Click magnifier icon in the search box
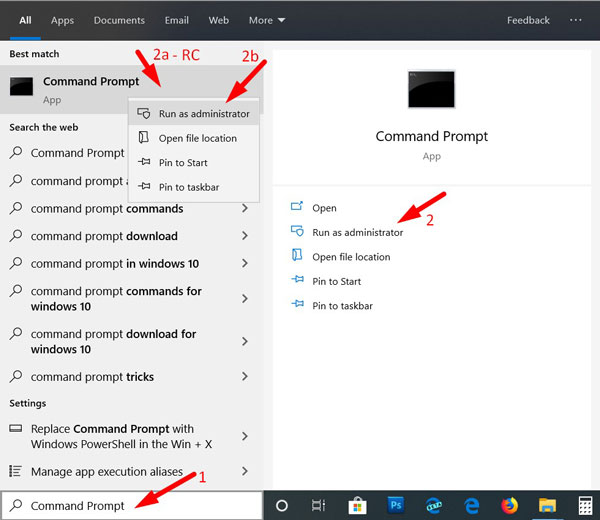 pyautogui.click(x=16, y=505)
